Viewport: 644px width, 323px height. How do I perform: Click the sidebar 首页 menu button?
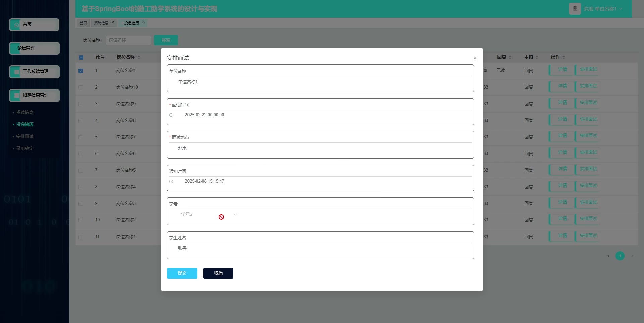point(34,25)
